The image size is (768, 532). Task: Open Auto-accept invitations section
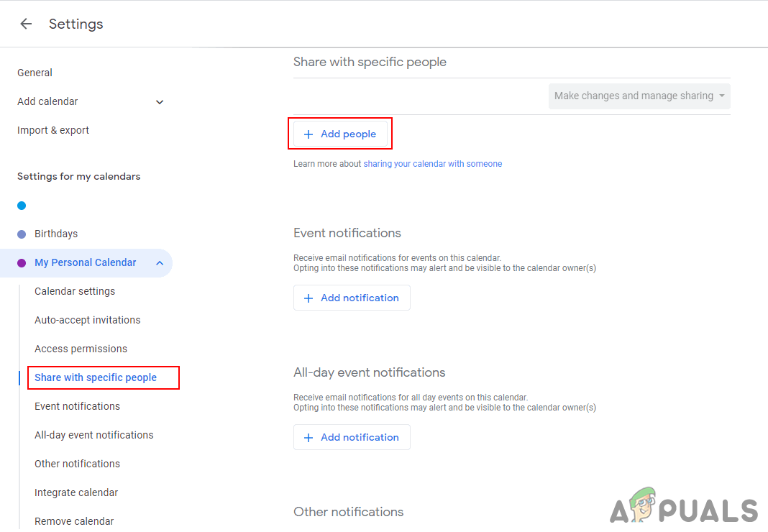coord(88,320)
